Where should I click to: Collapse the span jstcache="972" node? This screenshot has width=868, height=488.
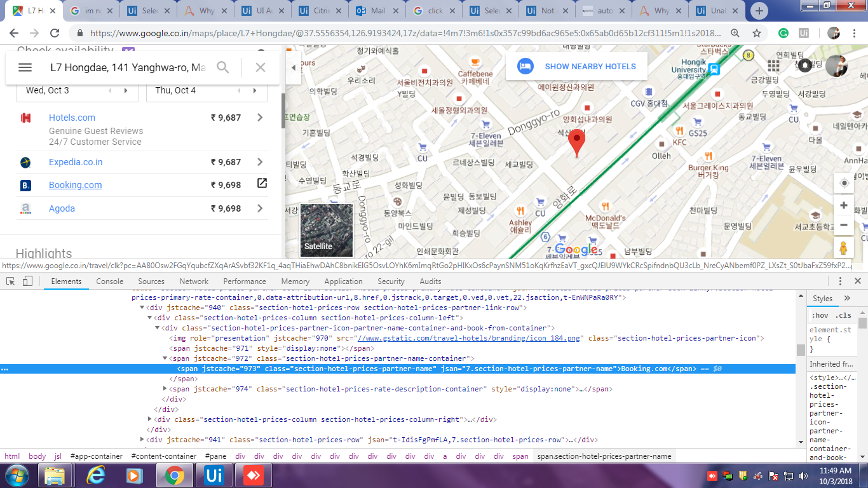tap(165, 358)
